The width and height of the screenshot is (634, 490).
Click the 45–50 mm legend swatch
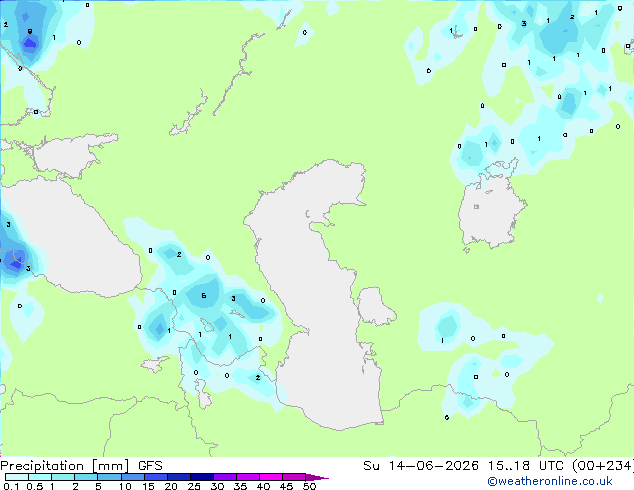(x=294, y=477)
